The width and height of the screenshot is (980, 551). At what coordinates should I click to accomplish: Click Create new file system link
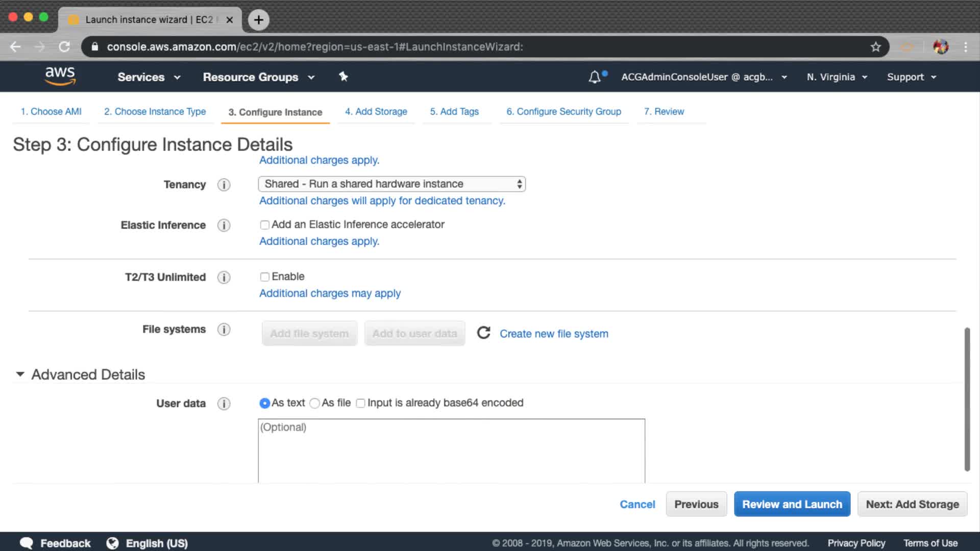pos(554,334)
